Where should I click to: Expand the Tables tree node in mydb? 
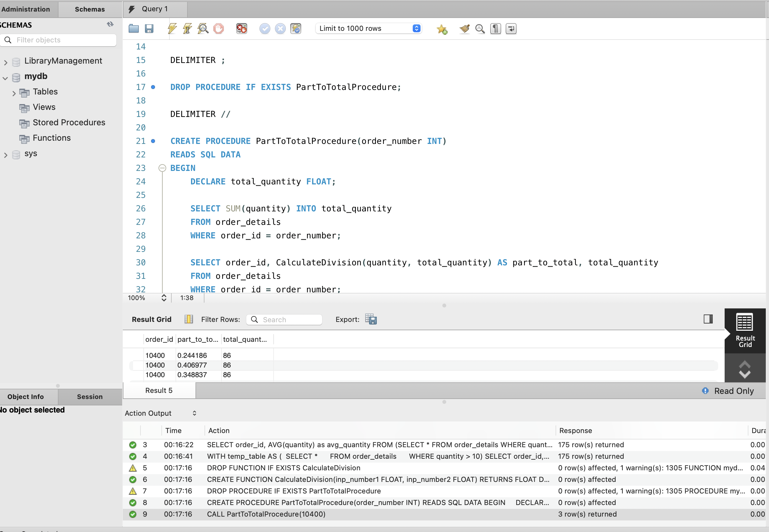pos(14,92)
